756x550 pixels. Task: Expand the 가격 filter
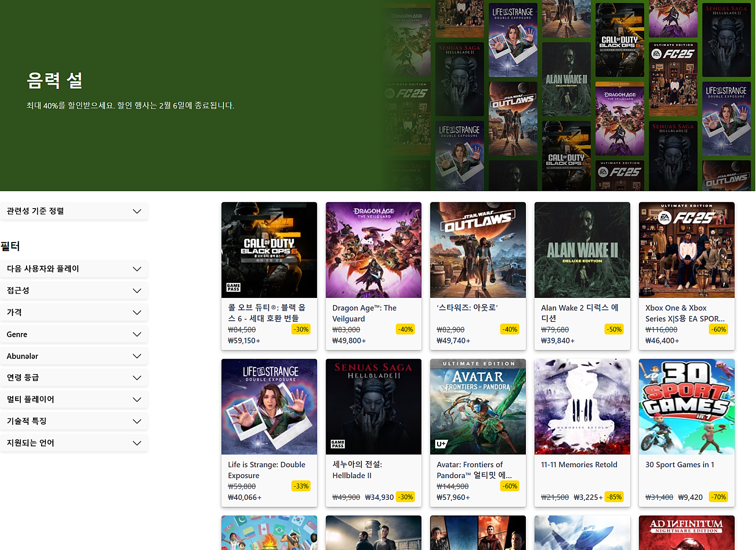click(74, 312)
